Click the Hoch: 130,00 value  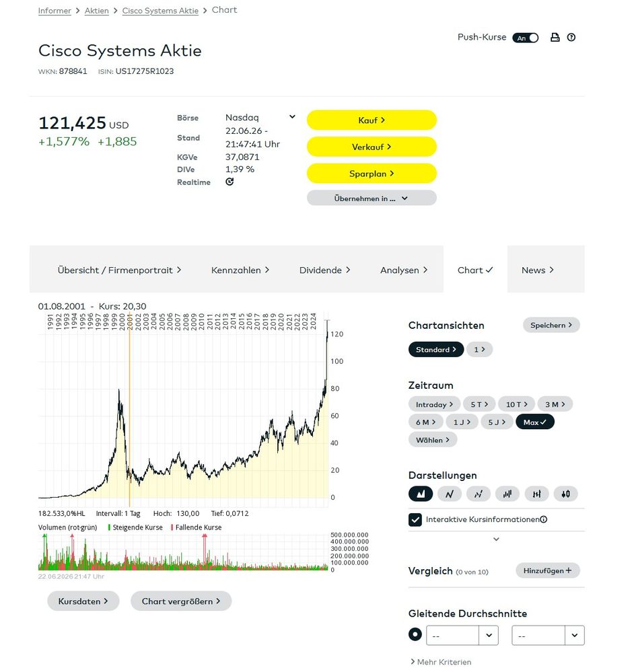[176, 513]
